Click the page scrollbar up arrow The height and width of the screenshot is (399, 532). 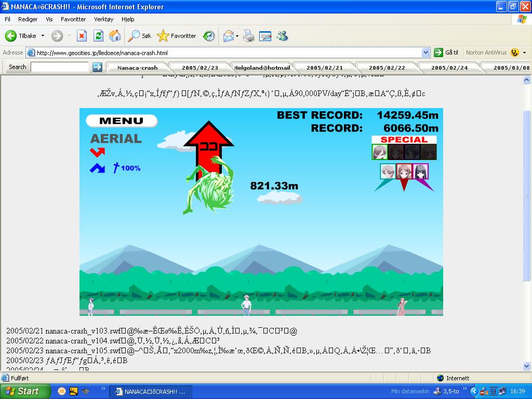click(527, 80)
